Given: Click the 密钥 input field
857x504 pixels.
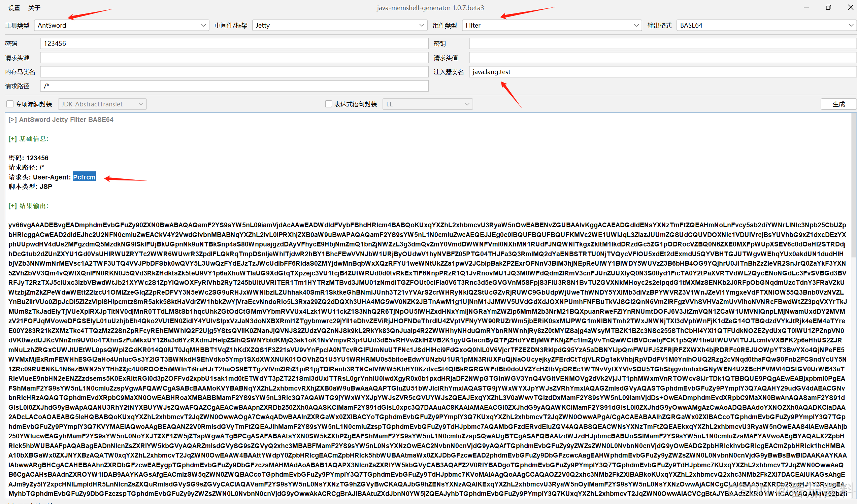Looking at the screenshot, I should [662, 43].
